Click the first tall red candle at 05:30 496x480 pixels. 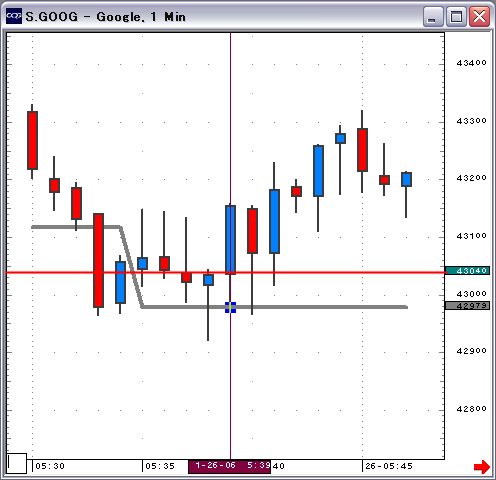coord(32,140)
